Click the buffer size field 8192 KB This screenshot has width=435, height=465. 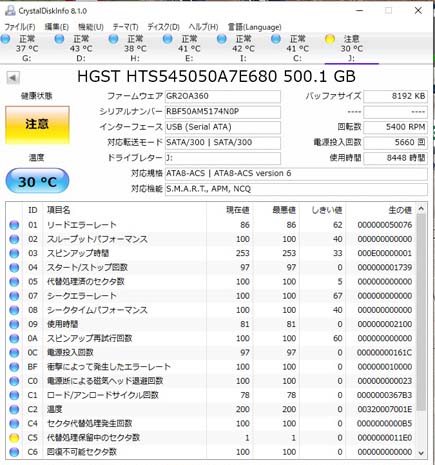click(395, 96)
